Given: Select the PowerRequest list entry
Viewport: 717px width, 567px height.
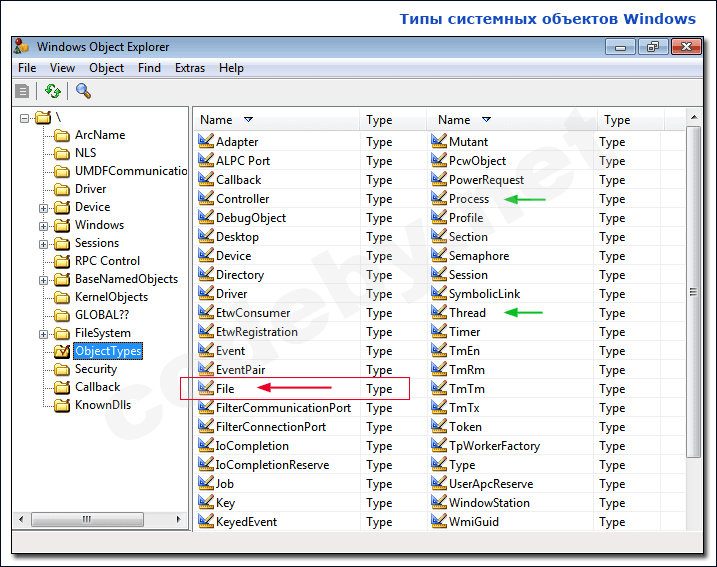Looking at the screenshot, I should tap(487, 180).
